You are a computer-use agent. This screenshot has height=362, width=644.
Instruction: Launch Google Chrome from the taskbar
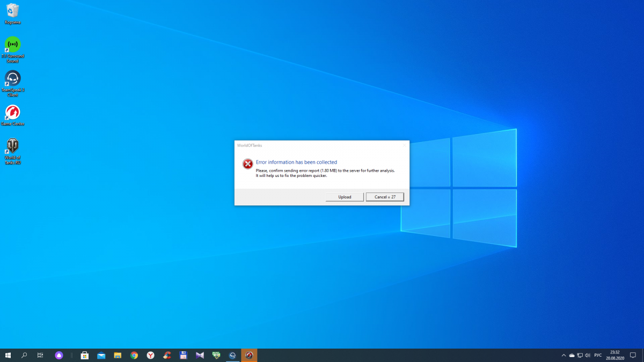(134, 355)
